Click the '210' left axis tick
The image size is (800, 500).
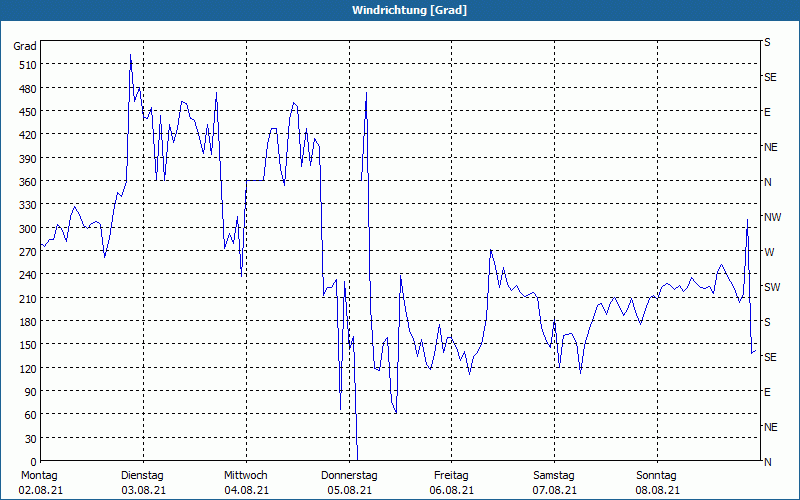click(x=28, y=298)
